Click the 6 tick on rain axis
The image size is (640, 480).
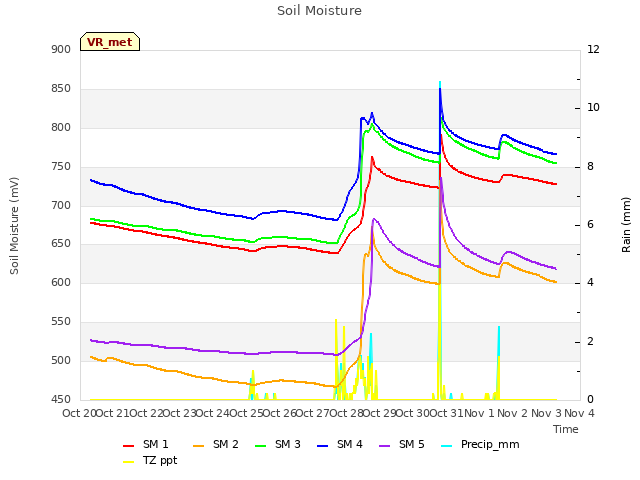590,225
